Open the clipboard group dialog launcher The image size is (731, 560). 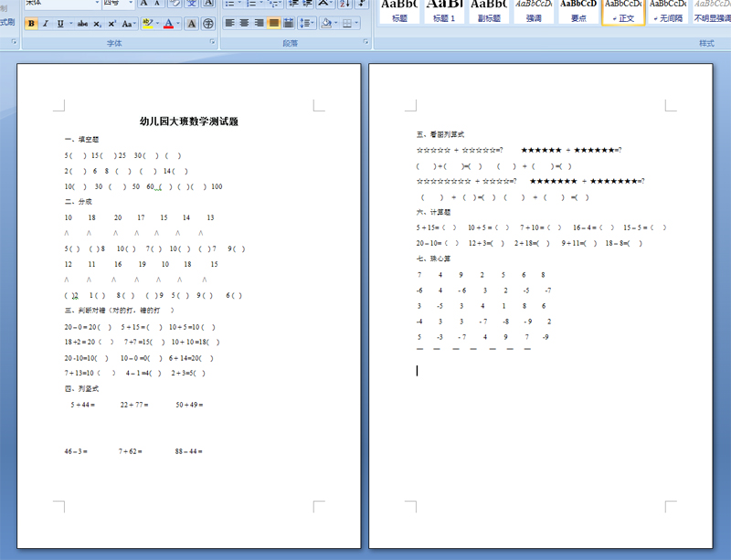click(14, 42)
